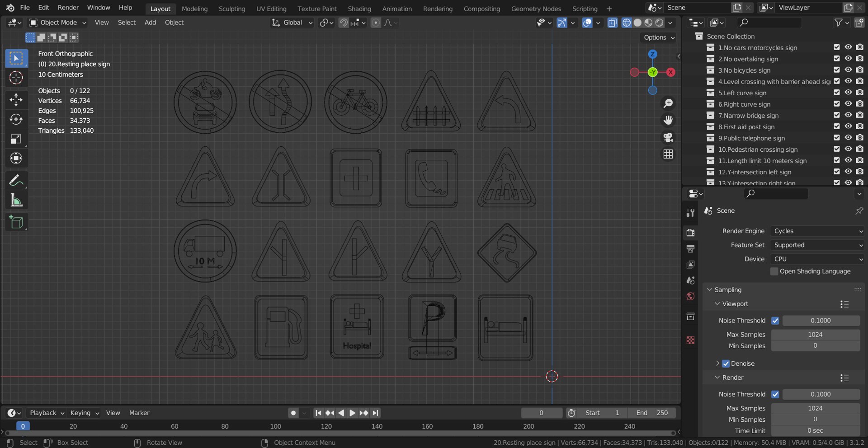Open the Texture properties tab
Image resolution: width=868 pixels, height=448 pixels.
(x=690, y=340)
